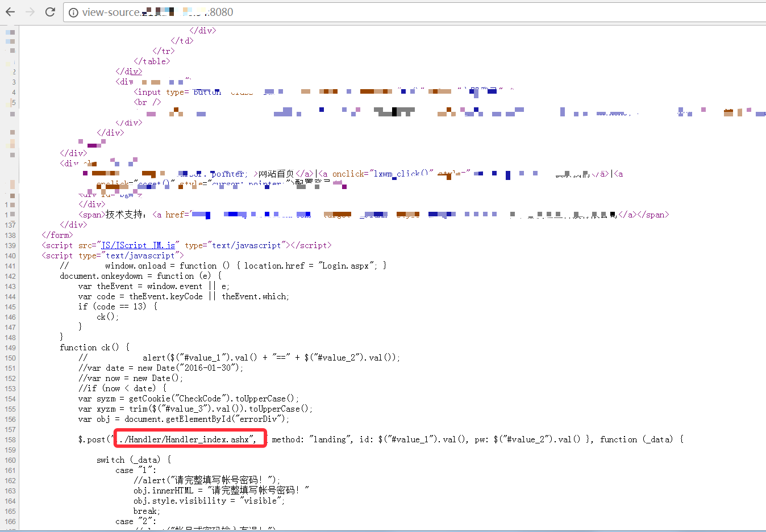Click the 'function ck() {' line

click(94, 347)
